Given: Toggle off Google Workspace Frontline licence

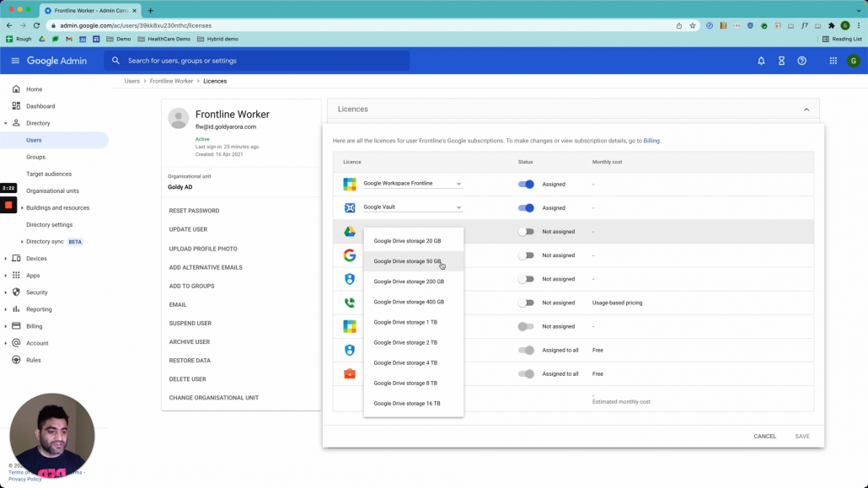Looking at the screenshot, I should pyautogui.click(x=526, y=184).
